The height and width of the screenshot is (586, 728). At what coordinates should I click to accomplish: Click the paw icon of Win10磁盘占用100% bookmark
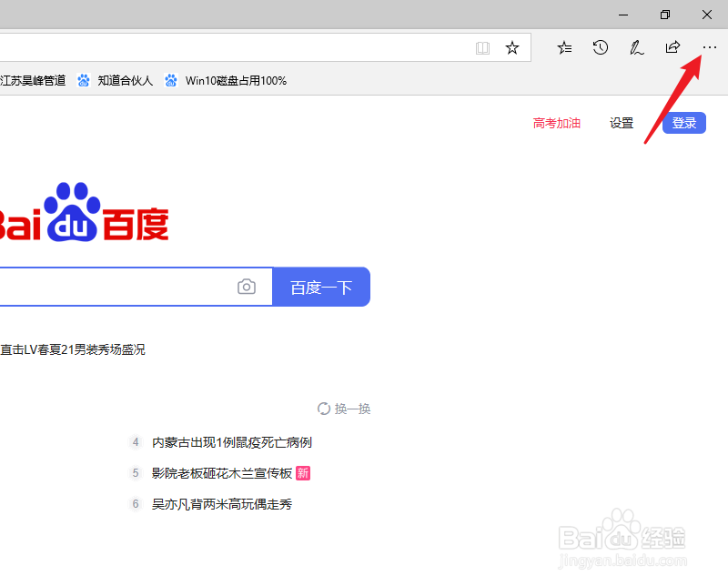click(171, 80)
